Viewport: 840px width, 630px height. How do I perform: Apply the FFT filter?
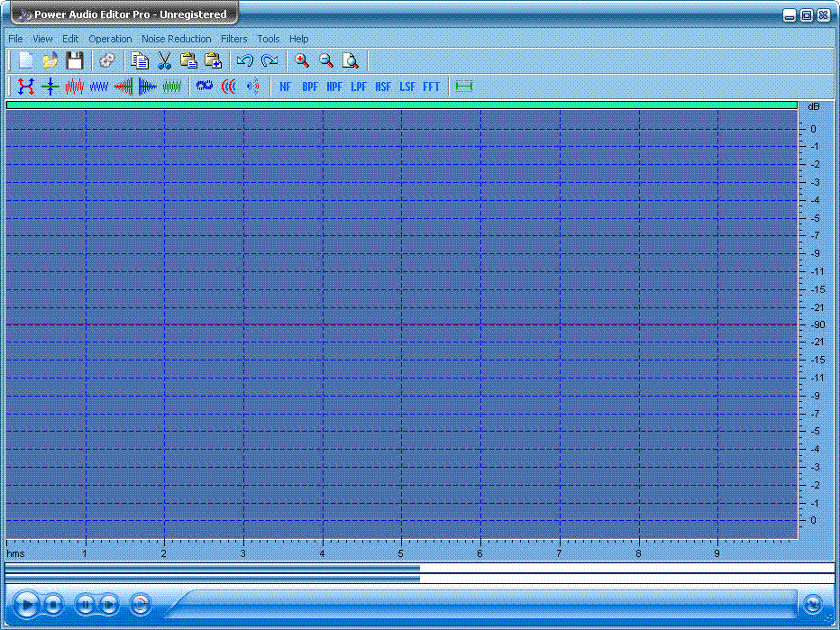431,87
